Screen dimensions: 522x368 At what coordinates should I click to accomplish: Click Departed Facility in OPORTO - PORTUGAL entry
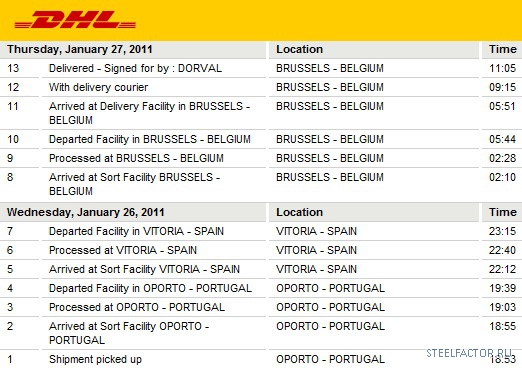click(x=150, y=288)
